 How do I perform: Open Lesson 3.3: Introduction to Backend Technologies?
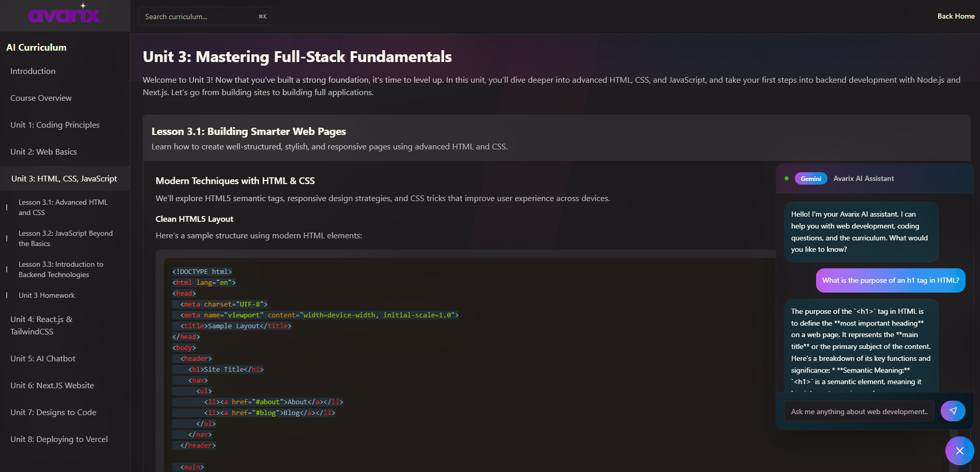click(x=61, y=269)
